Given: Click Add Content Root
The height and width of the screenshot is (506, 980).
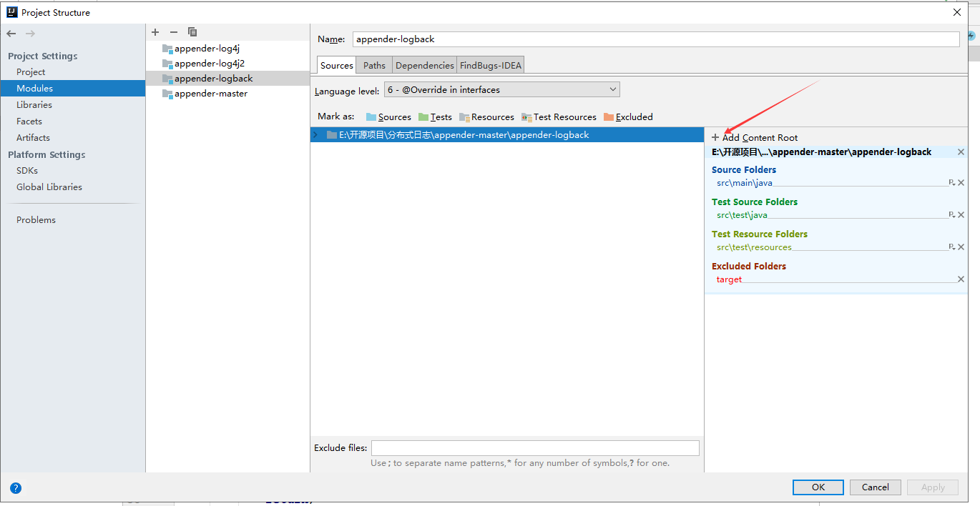Looking at the screenshot, I should click(x=755, y=138).
